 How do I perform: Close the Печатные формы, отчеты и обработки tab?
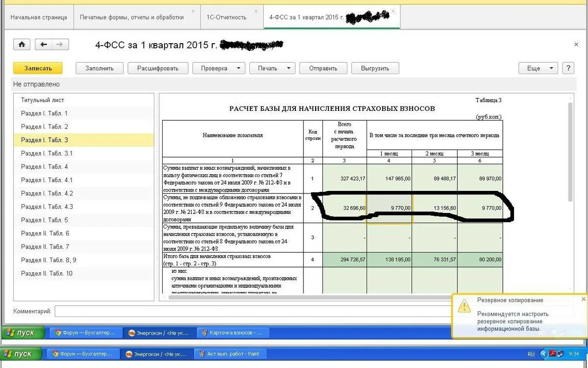[193, 11]
